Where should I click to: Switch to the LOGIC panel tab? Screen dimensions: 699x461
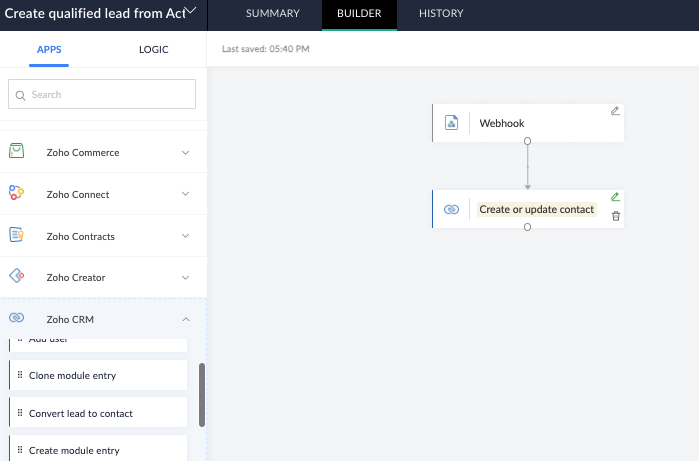154,49
